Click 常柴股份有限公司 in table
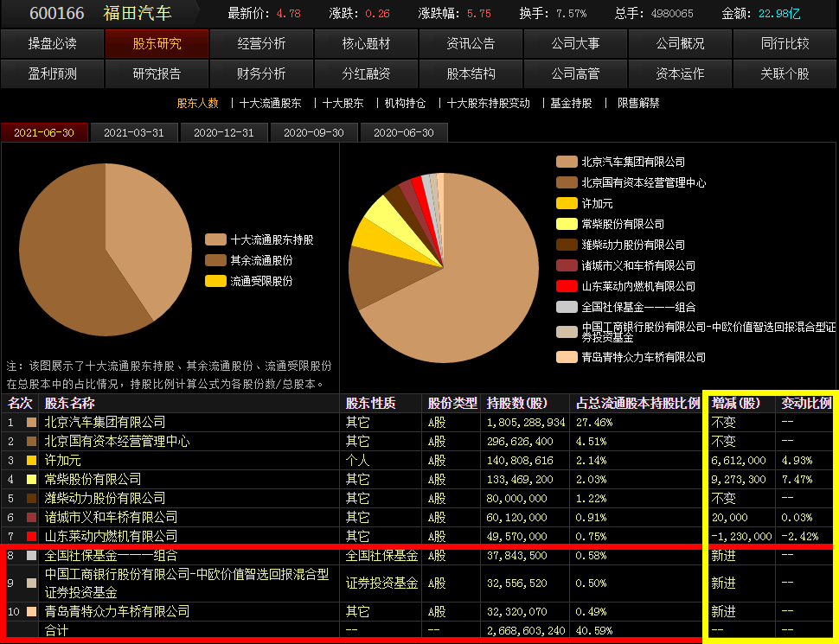The image size is (839, 644). coord(93,479)
